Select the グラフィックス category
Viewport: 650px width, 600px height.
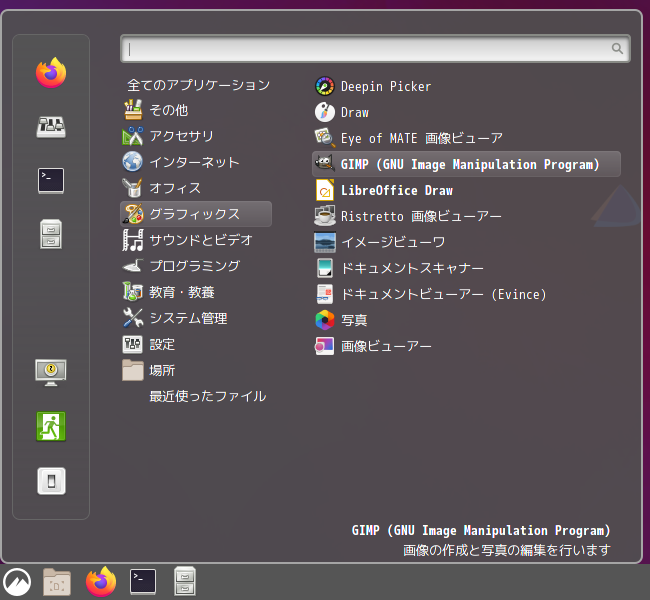click(196, 214)
